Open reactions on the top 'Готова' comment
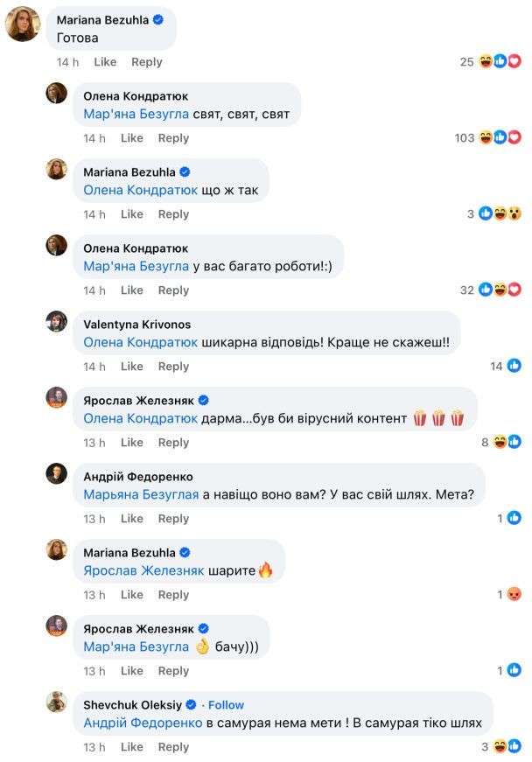The image size is (532, 762). pyautogui.click(x=491, y=62)
